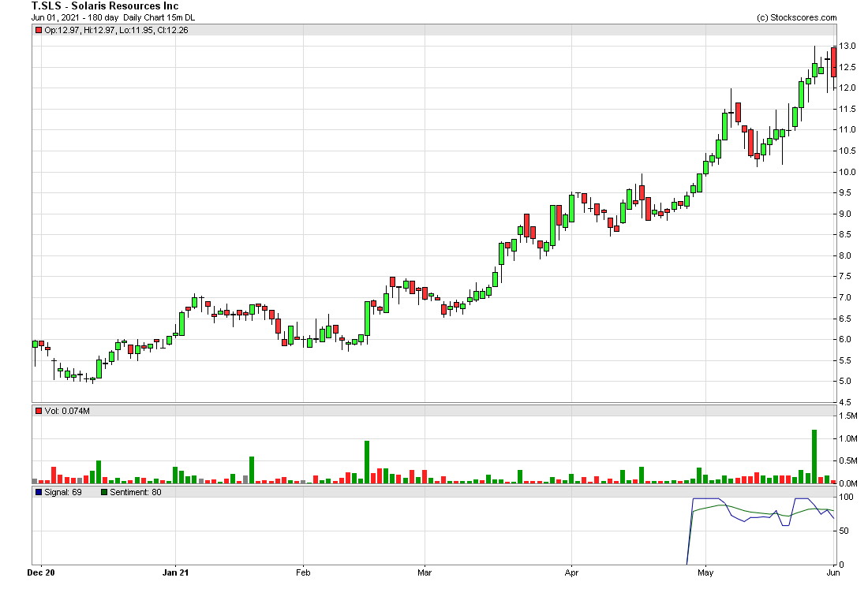
Task: Click the Jun date axis label
Action: tap(833, 572)
